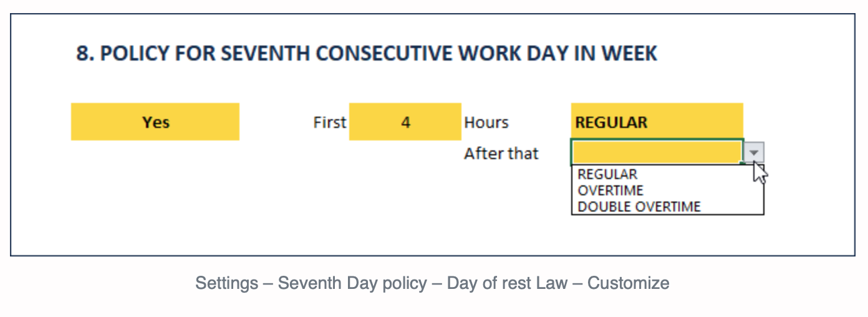Screen dimensions: 868x317
Task: Click Seventh Day policy in the caption
Action: [x=352, y=283]
